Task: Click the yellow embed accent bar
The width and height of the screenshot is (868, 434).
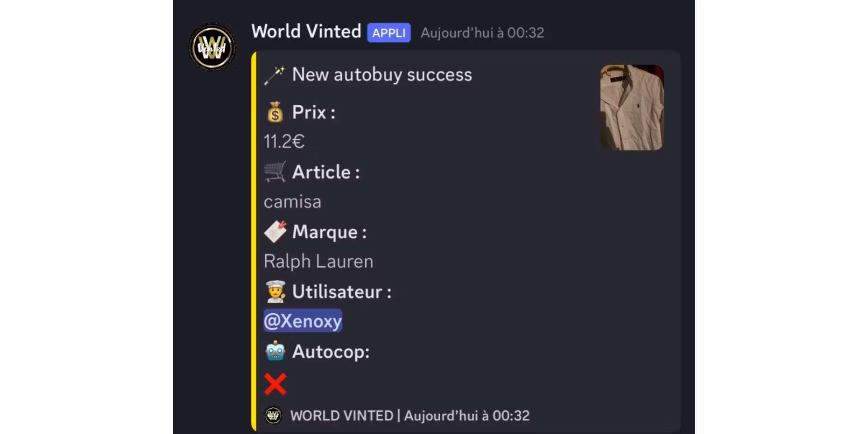Action: pyautogui.click(x=254, y=242)
